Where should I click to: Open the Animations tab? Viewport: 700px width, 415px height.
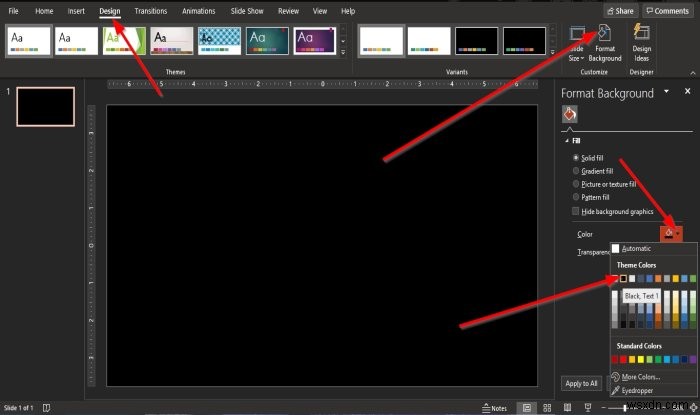coord(199,11)
